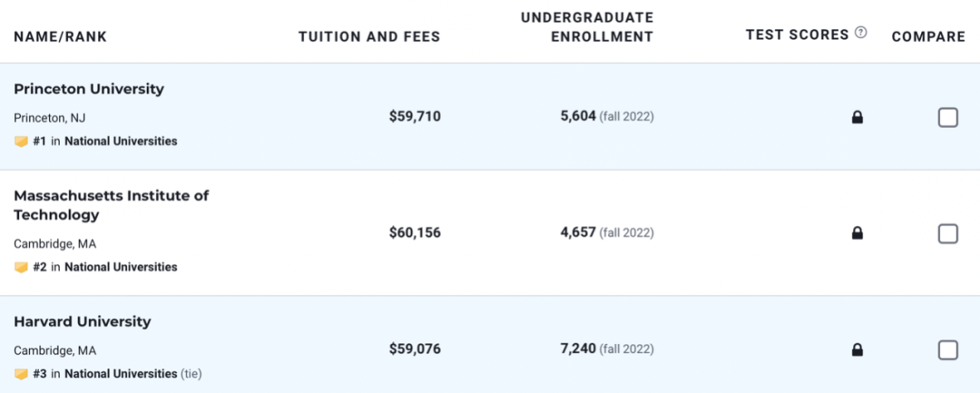Viewport: 980px width, 393px height.
Task: Click the Tuition and Fees column header
Action: (369, 37)
